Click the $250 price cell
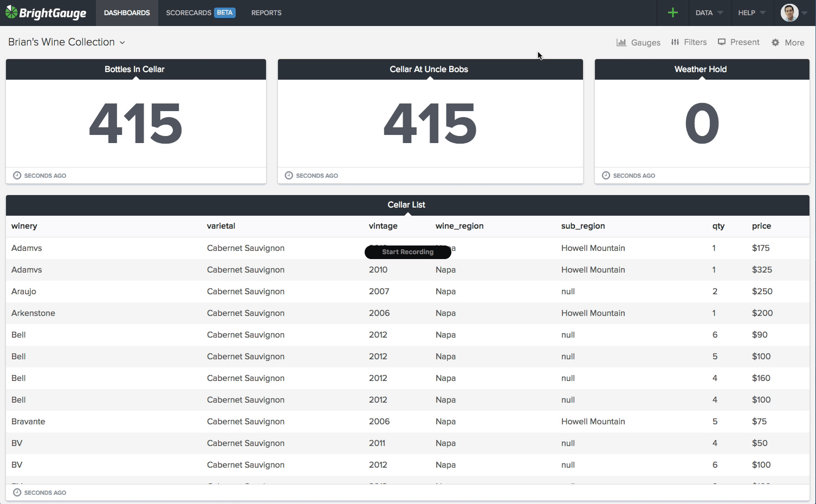 [x=762, y=292]
